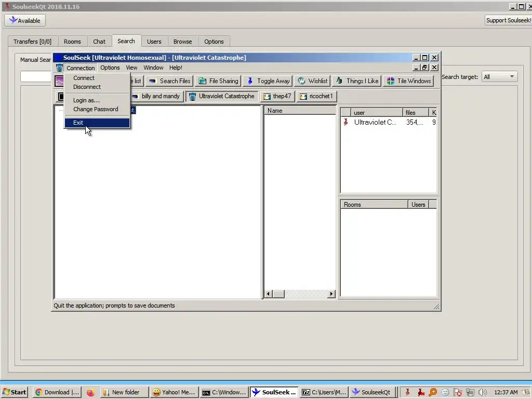Click network icon in system tray
532x399 pixels.
(x=470, y=393)
